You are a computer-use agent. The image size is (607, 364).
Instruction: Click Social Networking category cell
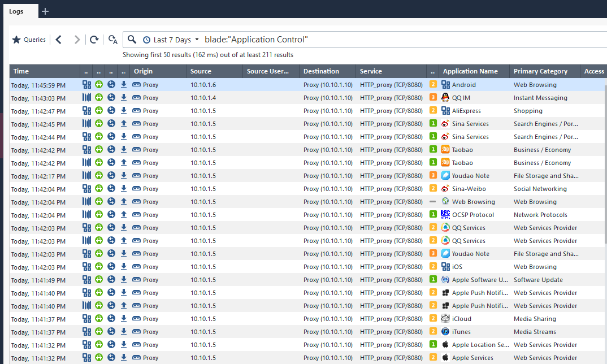[540, 189]
